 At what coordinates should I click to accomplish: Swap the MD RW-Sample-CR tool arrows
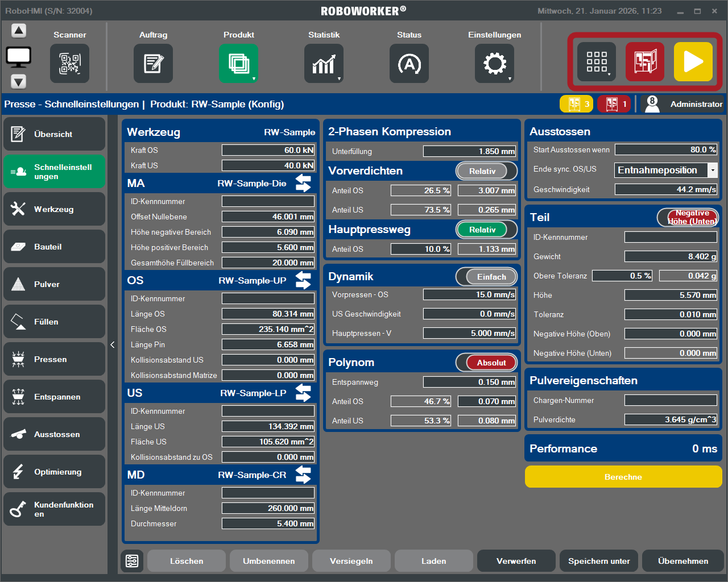tap(303, 475)
